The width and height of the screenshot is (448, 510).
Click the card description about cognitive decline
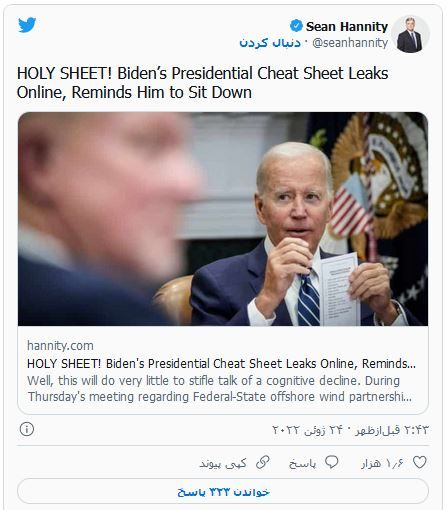[x=220, y=389]
